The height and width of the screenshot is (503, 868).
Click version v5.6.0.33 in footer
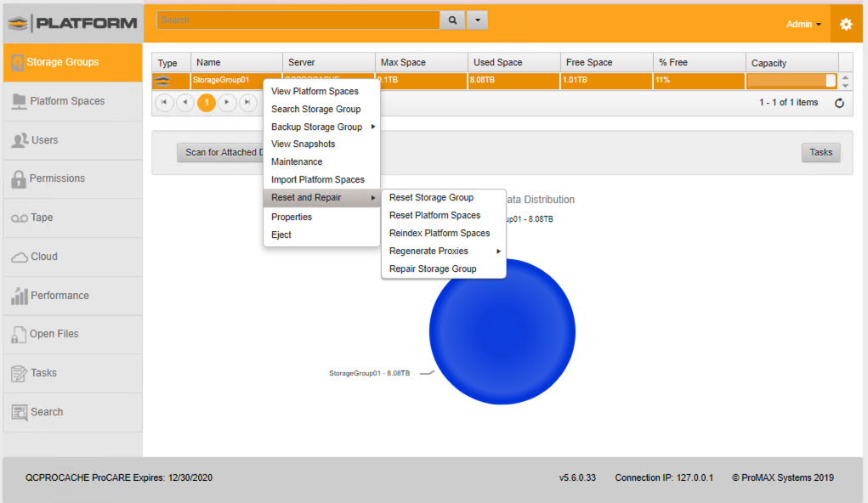577,478
